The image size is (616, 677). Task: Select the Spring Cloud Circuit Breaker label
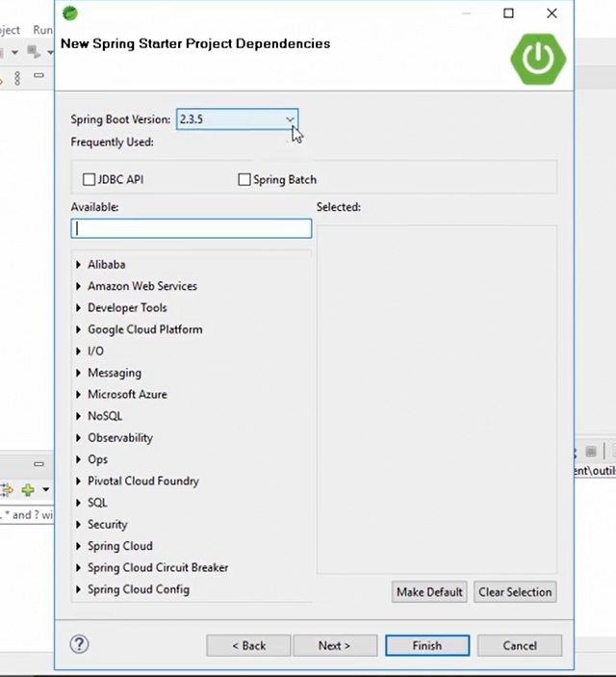[158, 567]
